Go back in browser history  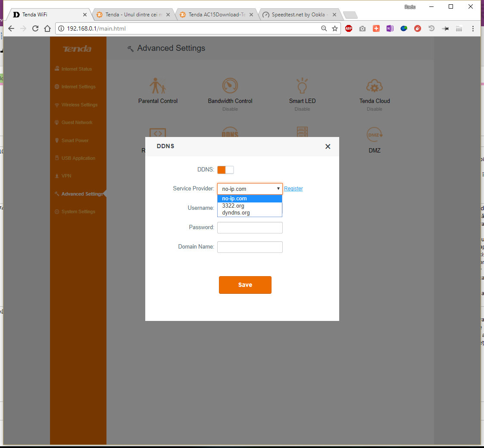pyautogui.click(x=11, y=28)
